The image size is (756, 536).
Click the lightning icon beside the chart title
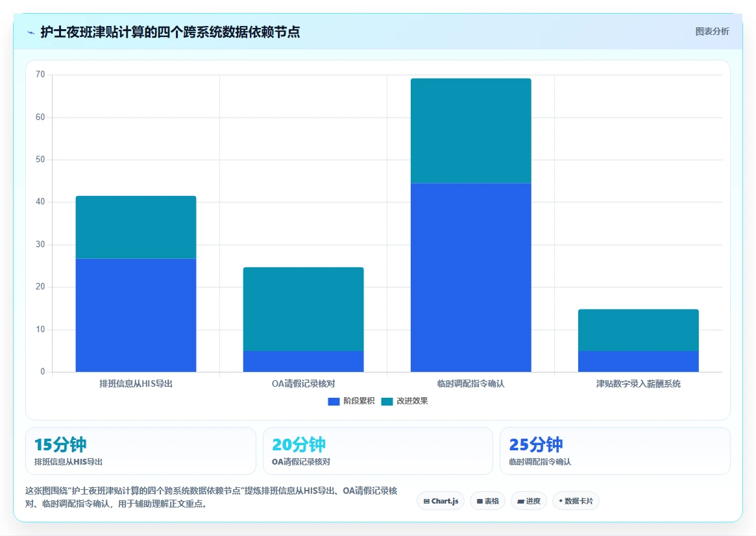(x=31, y=33)
